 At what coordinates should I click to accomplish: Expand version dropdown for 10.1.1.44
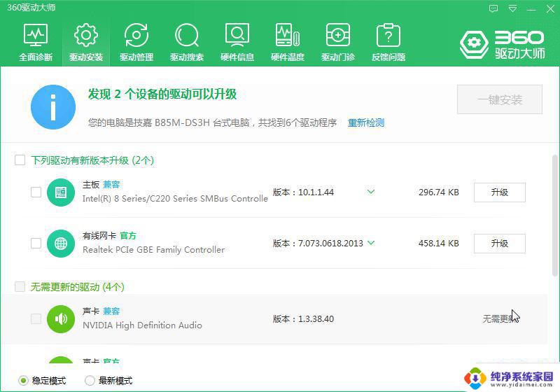371,192
